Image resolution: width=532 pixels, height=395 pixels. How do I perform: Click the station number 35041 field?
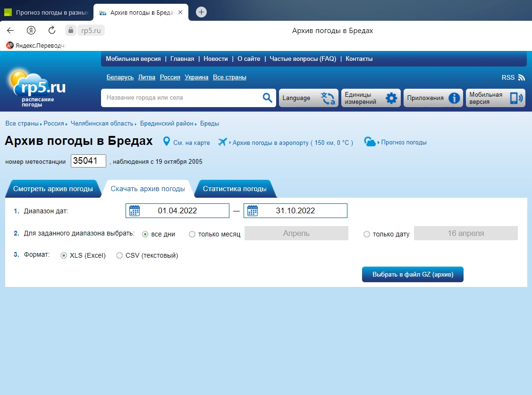point(88,161)
